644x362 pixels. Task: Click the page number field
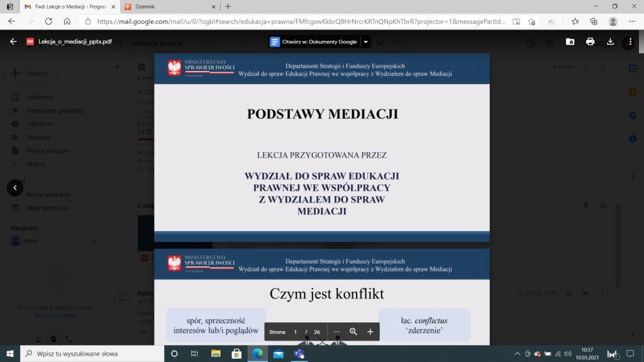pos(296,332)
